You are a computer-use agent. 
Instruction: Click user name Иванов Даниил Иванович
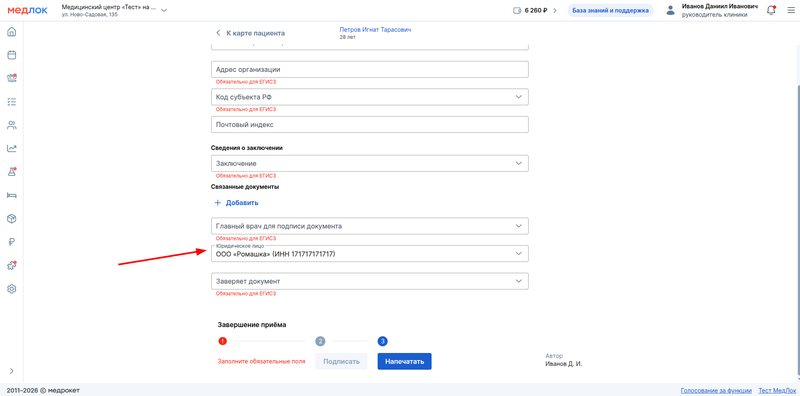tap(720, 7)
